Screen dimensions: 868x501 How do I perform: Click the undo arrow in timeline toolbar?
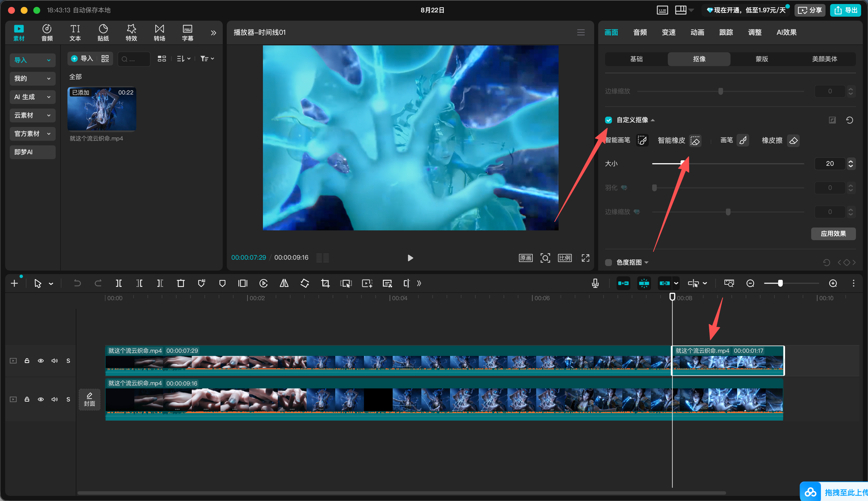click(77, 283)
